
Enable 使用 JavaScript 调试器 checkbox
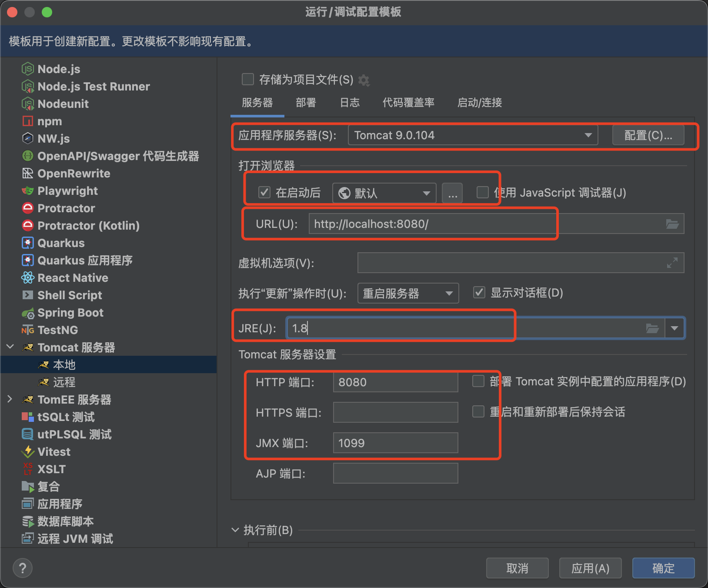click(x=483, y=192)
